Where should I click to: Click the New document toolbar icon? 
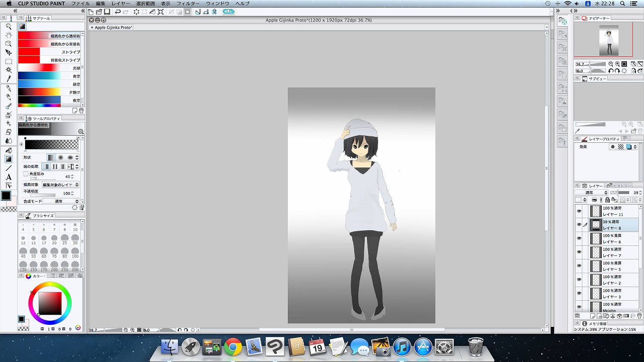click(91, 12)
